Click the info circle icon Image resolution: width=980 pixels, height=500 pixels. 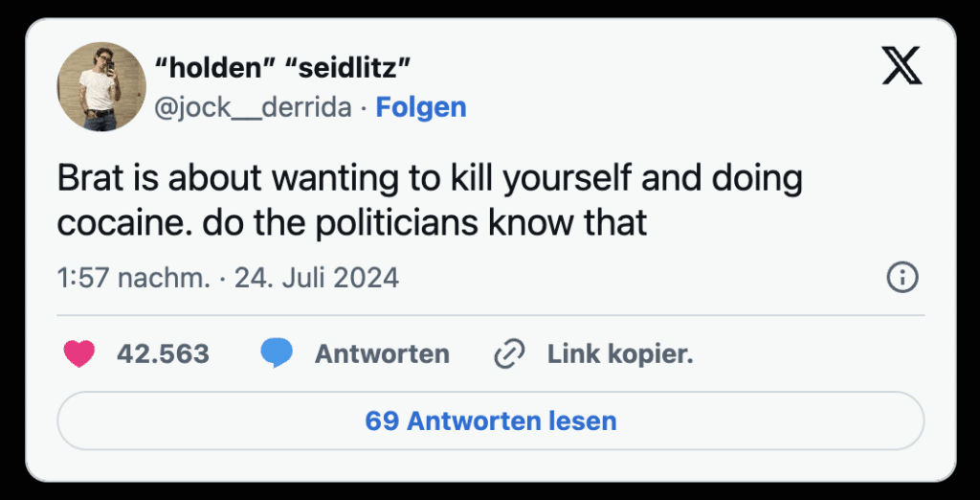tap(902, 278)
